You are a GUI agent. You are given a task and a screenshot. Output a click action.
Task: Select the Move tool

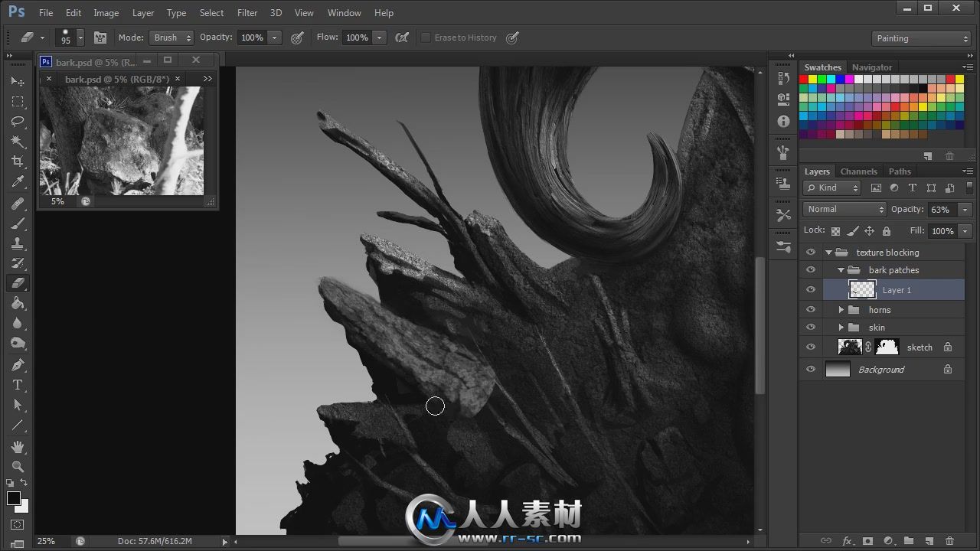pyautogui.click(x=18, y=81)
